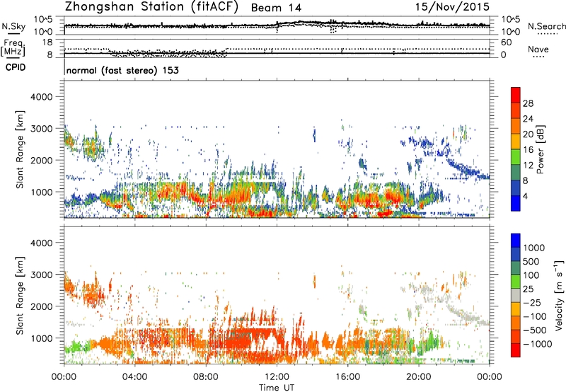Click the 'Time UT' axis label
566x392 pixels.
[277, 388]
